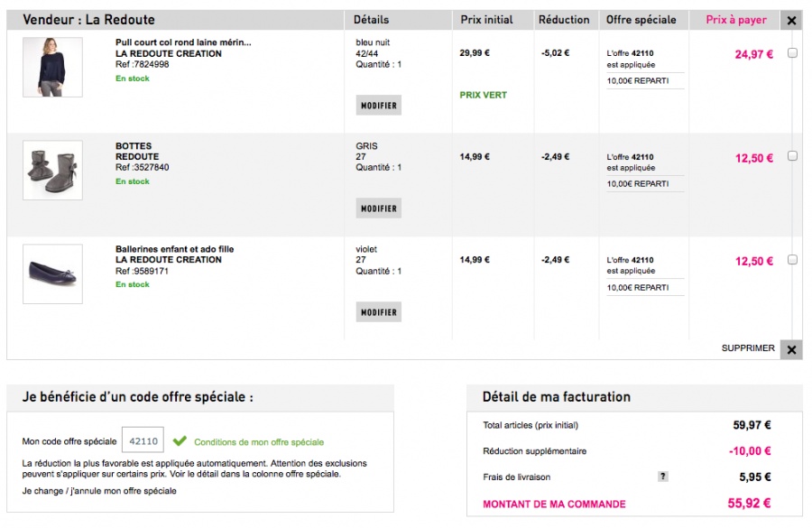
Task: Click Je change / j'annule mon offre spéciale
Action: coord(99,491)
